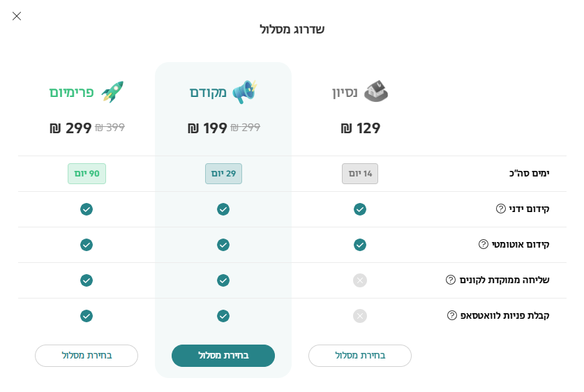Click the מקודם plan title

point(208,92)
